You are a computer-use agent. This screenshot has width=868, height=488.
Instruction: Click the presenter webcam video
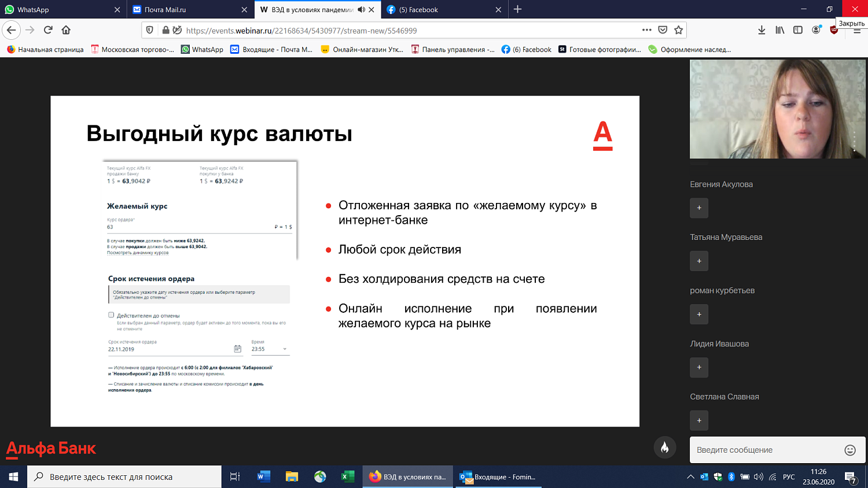(778, 109)
